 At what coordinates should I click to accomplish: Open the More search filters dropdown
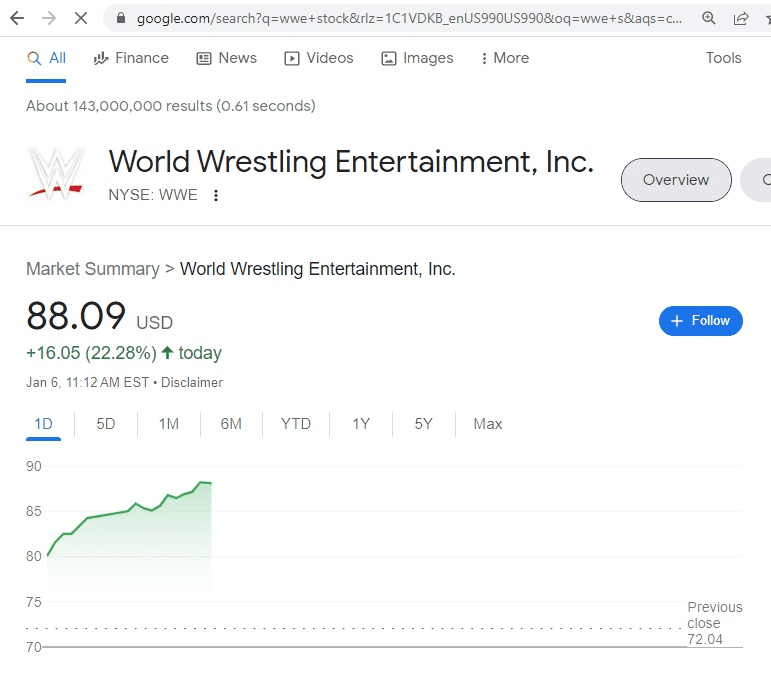[504, 58]
